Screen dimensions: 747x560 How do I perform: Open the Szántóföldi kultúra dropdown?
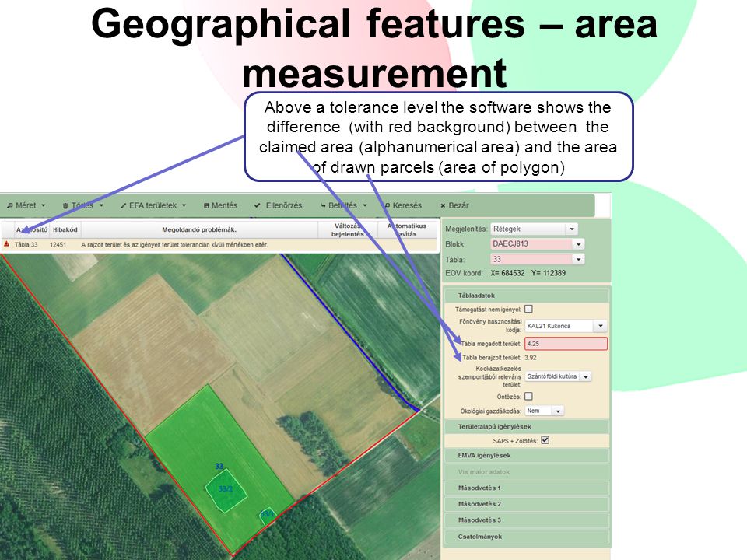pyautogui.click(x=558, y=376)
